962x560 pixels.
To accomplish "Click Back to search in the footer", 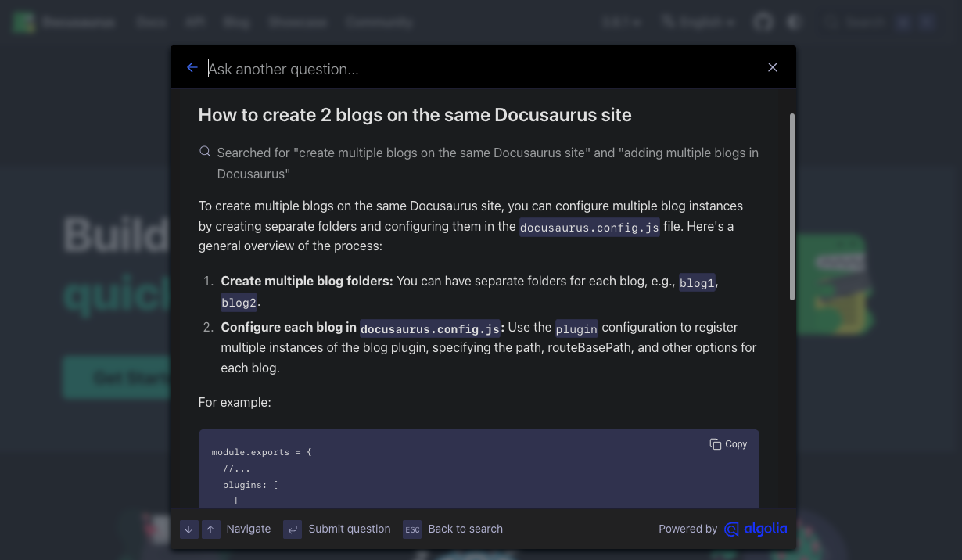I will coord(465,529).
